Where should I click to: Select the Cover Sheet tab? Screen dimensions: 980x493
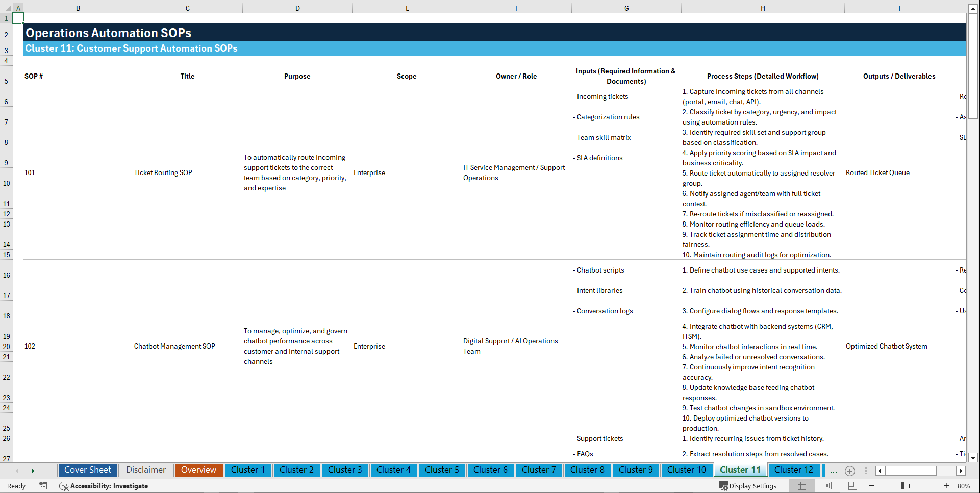point(87,470)
